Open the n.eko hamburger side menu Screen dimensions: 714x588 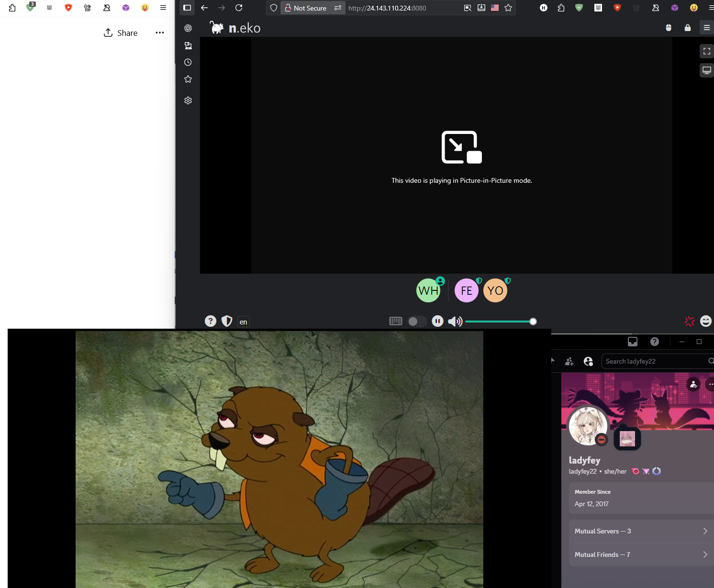point(706,28)
